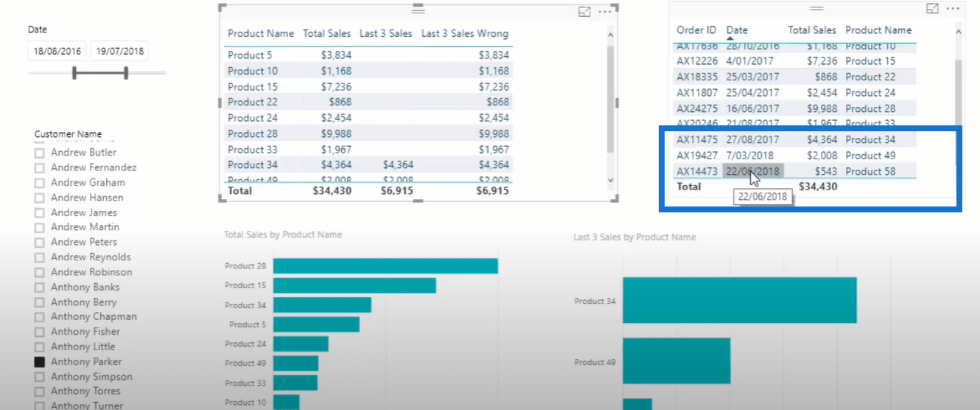Sort by Product Name header in order table
Screen dimensions: 980x410
(x=878, y=30)
